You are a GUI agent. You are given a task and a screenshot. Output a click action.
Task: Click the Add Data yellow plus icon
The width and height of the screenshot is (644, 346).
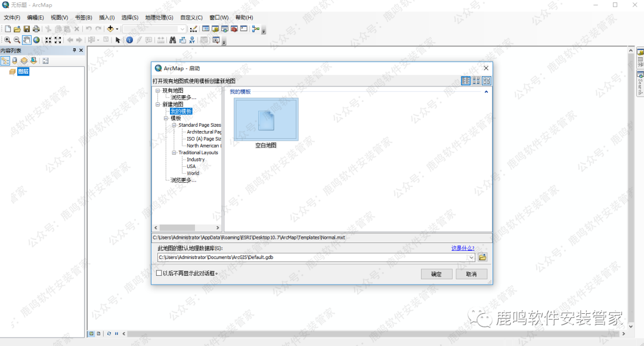click(x=110, y=29)
